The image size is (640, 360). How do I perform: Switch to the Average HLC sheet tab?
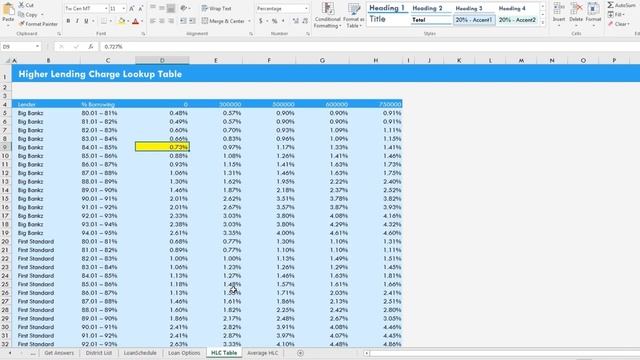point(262,353)
